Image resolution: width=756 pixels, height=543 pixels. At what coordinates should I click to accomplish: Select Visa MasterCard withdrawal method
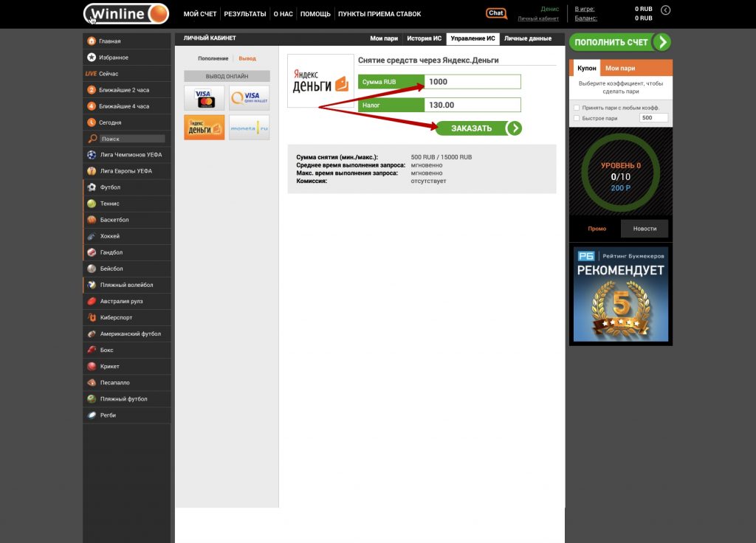click(204, 97)
